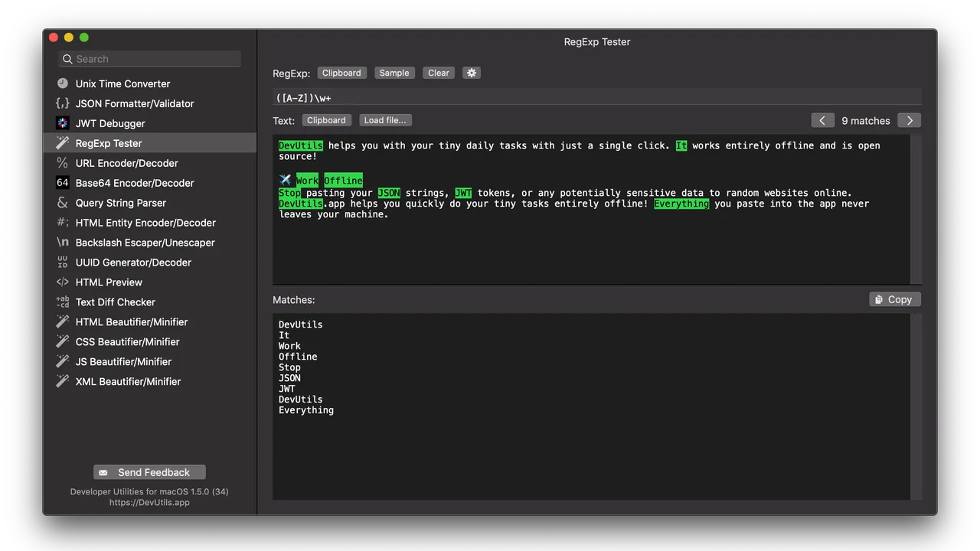
Task: Open HTML Entity Encoder/Decoder
Action: click(149, 223)
